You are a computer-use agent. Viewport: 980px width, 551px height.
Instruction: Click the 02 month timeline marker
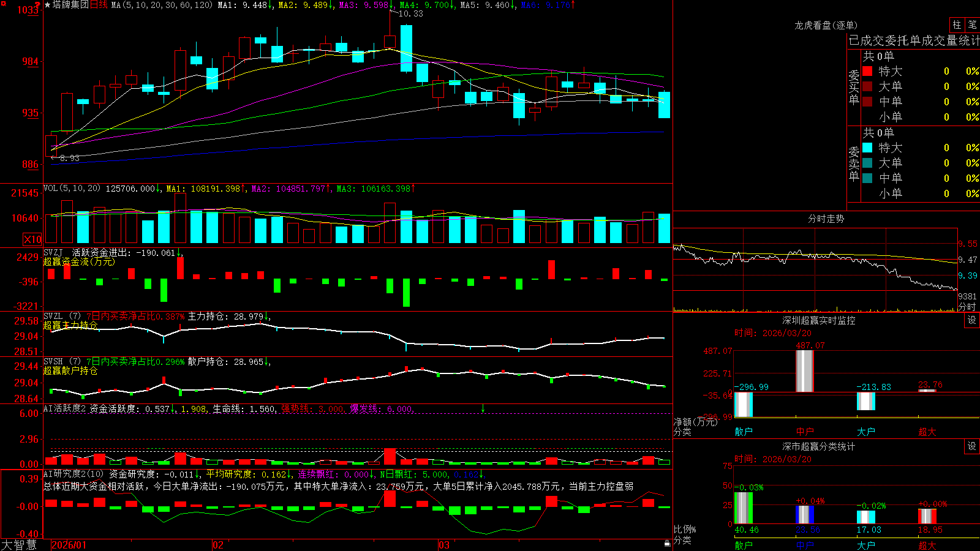coord(217,545)
